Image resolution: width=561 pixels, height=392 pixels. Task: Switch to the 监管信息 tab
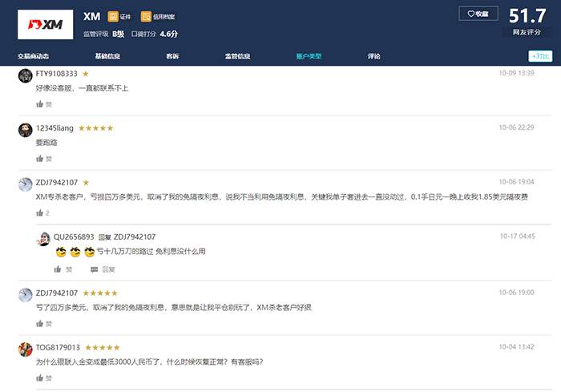tap(237, 56)
